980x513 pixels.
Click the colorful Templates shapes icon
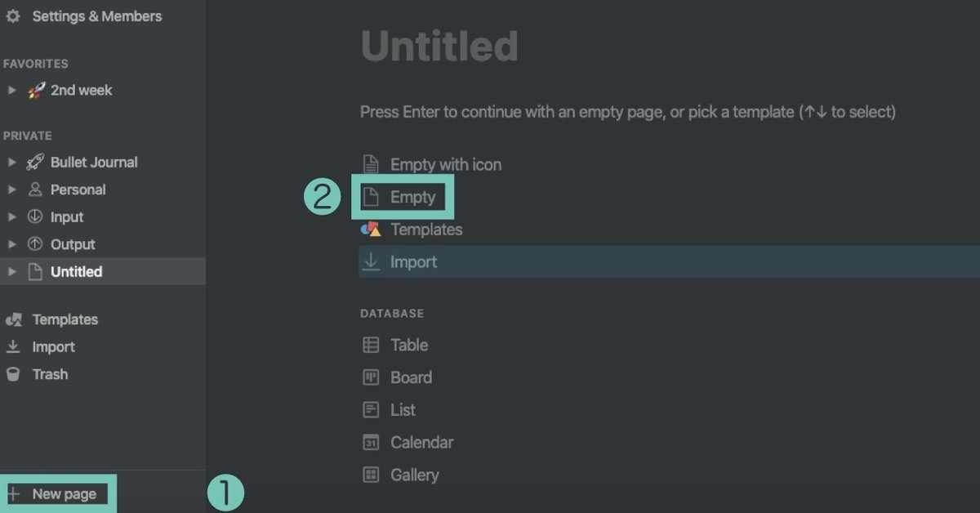(x=371, y=230)
